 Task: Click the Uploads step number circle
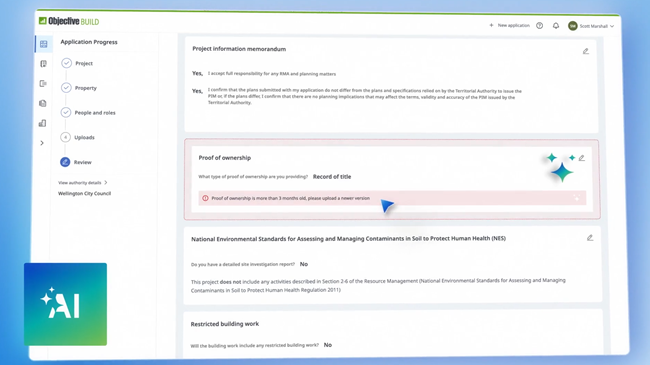tap(65, 137)
